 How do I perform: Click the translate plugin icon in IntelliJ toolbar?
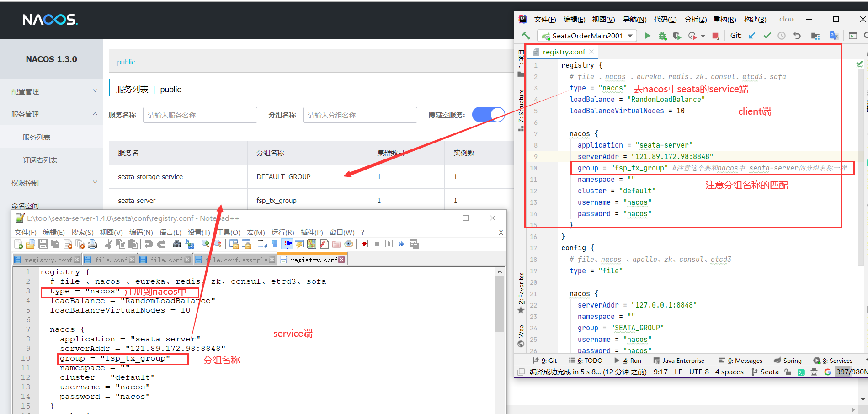pyautogui.click(x=834, y=36)
